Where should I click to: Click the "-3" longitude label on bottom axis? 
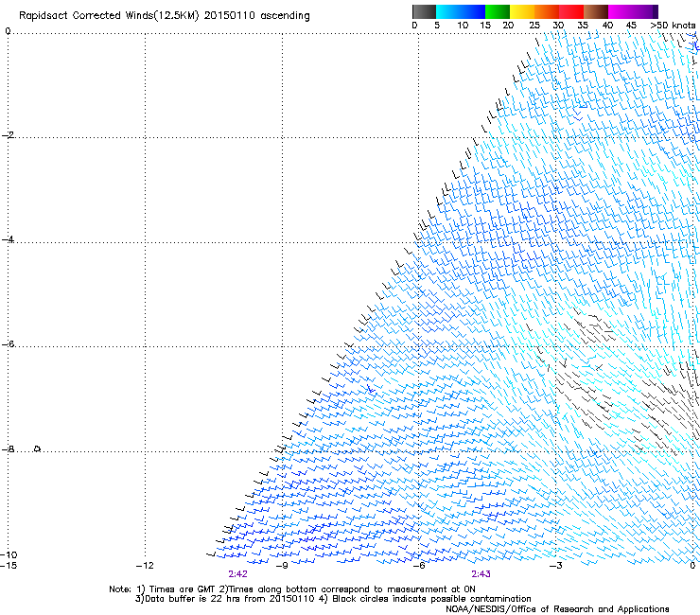(x=556, y=566)
